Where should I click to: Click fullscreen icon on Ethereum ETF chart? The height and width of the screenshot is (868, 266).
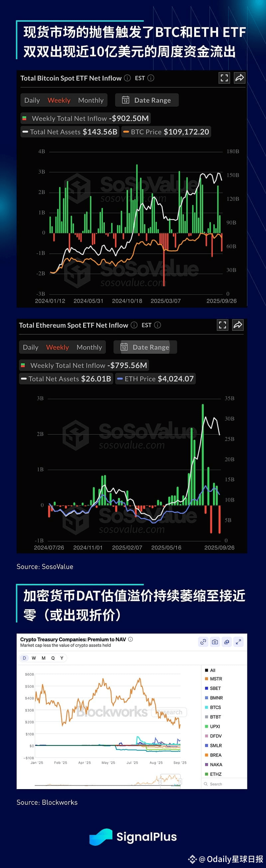[222, 325]
